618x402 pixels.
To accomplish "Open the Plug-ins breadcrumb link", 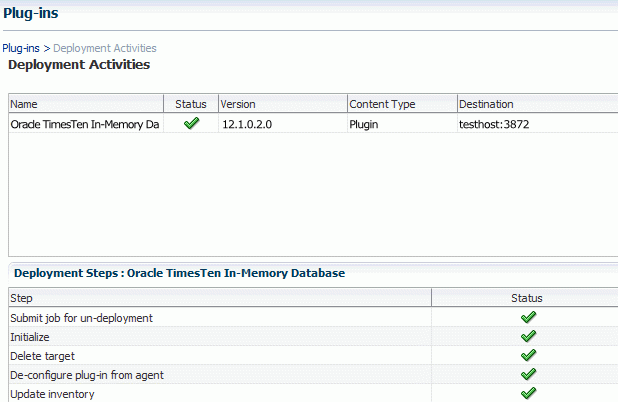I will pos(21,48).
